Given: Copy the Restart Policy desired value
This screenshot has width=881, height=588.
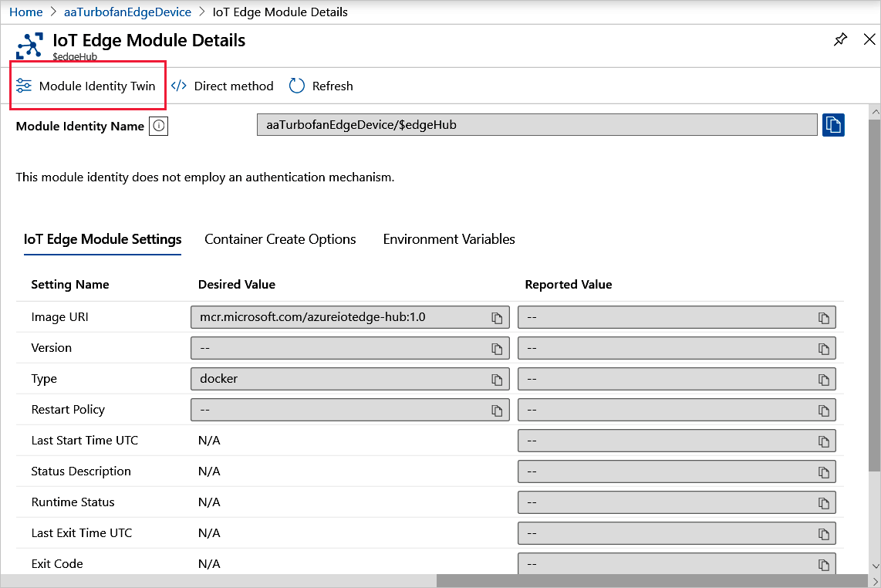Looking at the screenshot, I should click(497, 410).
